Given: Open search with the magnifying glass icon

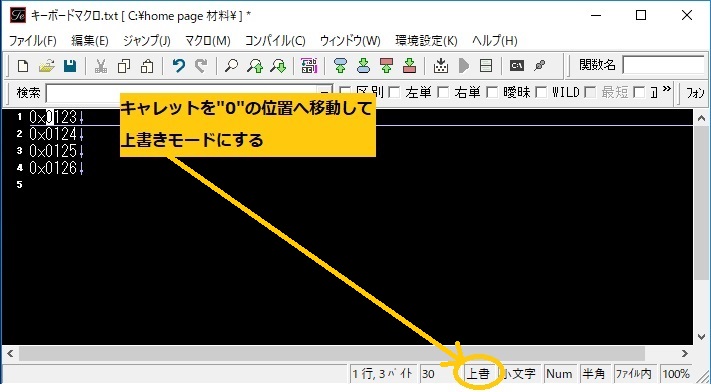Looking at the screenshot, I should pos(231,66).
